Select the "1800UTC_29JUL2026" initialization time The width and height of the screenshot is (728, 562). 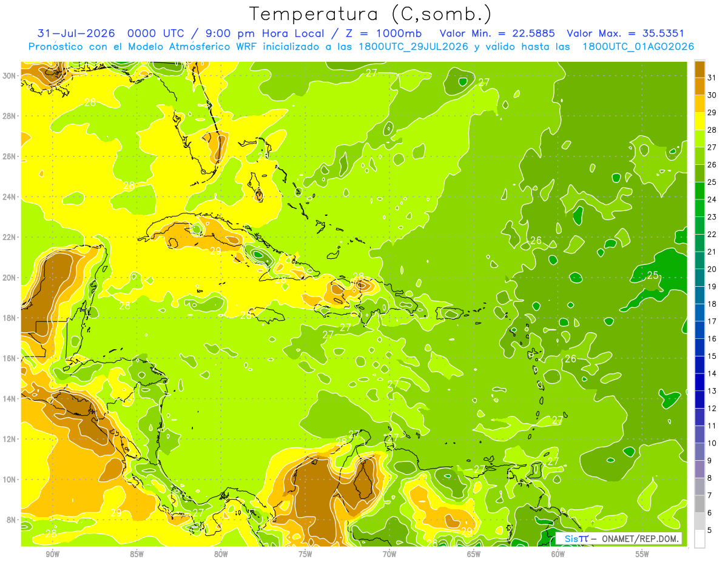[x=413, y=47]
